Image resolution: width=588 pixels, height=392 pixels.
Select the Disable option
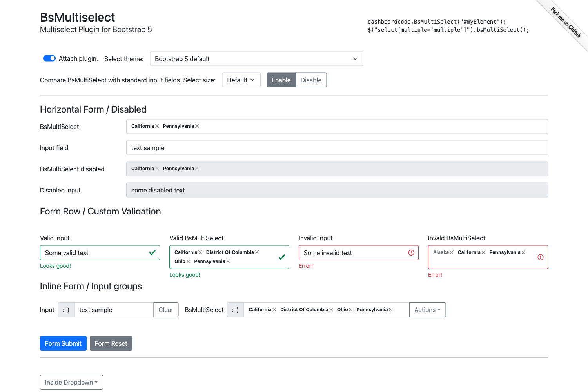tap(310, 80)
